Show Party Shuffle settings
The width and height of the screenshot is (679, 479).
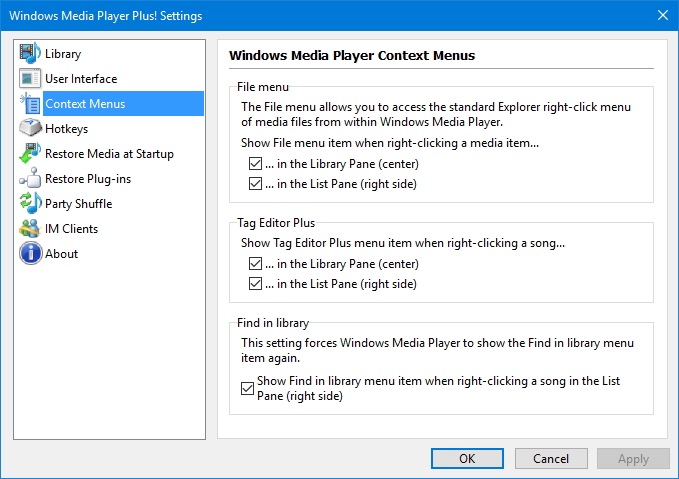78,204
